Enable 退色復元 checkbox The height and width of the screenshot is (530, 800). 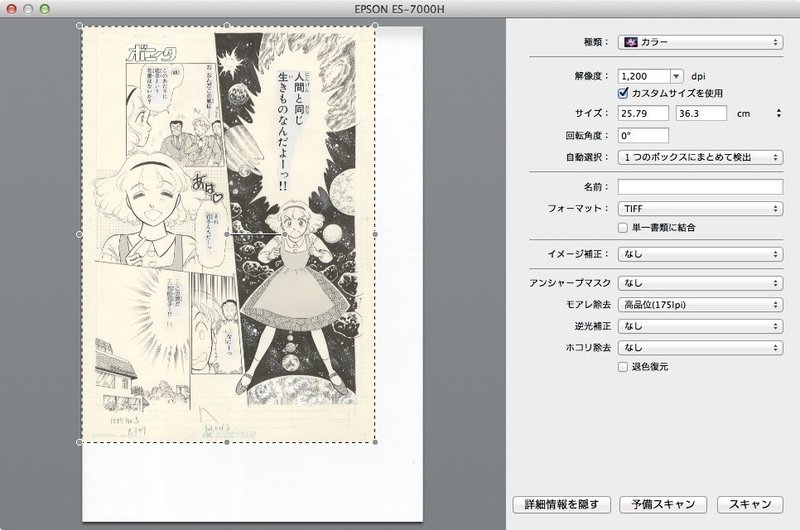point(622,367)
